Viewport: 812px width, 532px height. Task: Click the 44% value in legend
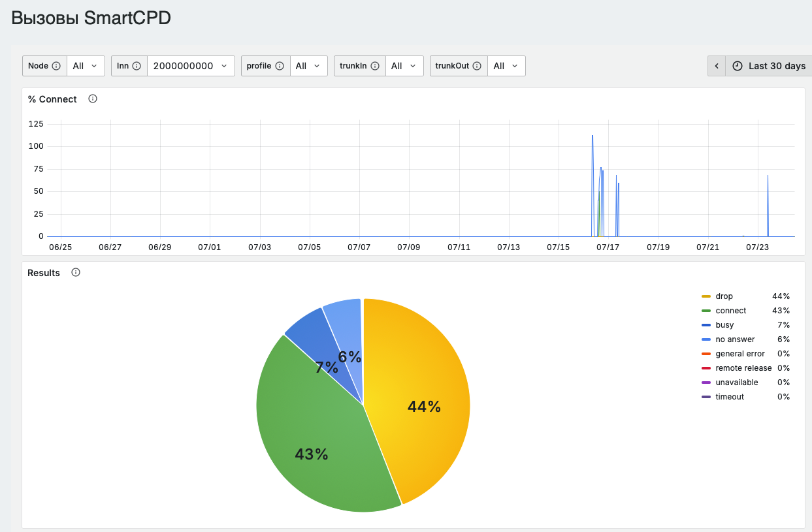tap(781, 296)
